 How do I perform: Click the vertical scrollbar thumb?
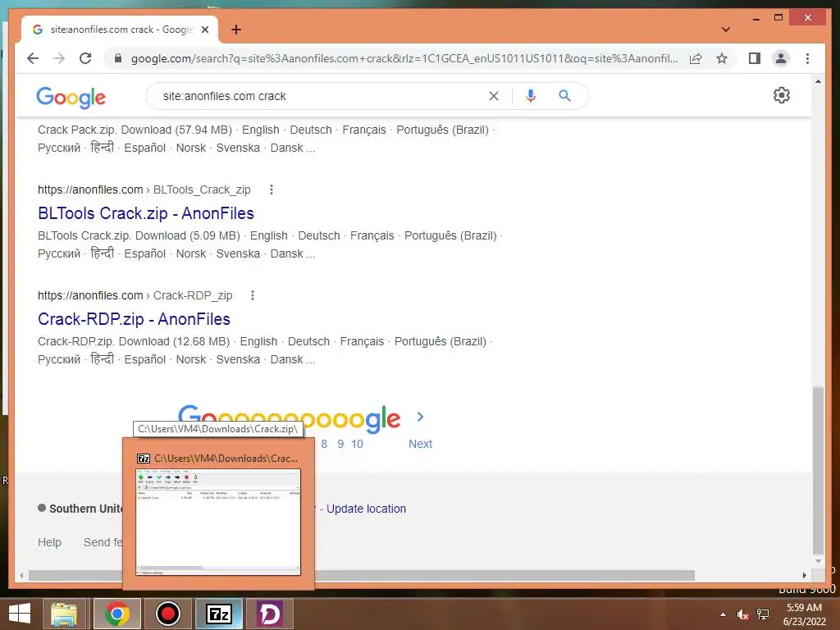point(818,470)
